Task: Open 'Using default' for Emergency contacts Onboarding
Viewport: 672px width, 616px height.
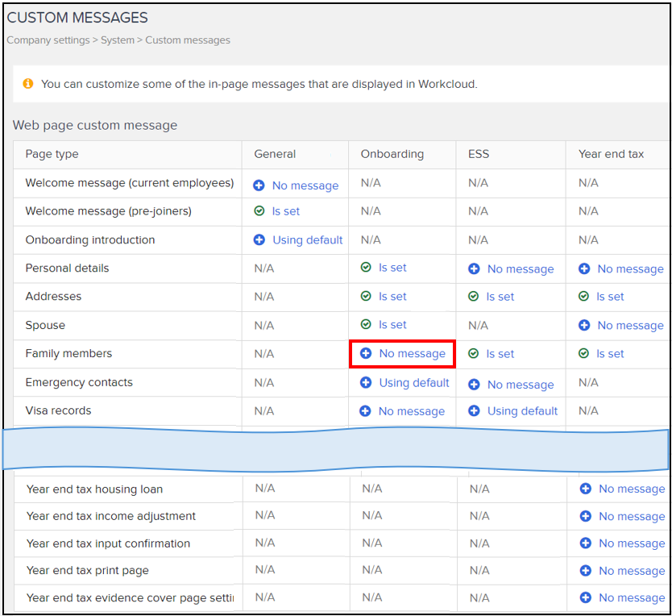Action: point(414,383)
